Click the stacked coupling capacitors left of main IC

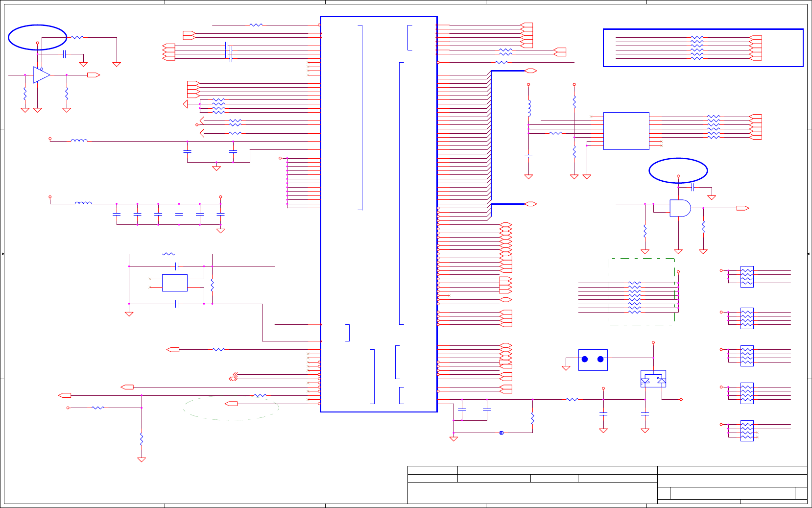coord(228,52)
